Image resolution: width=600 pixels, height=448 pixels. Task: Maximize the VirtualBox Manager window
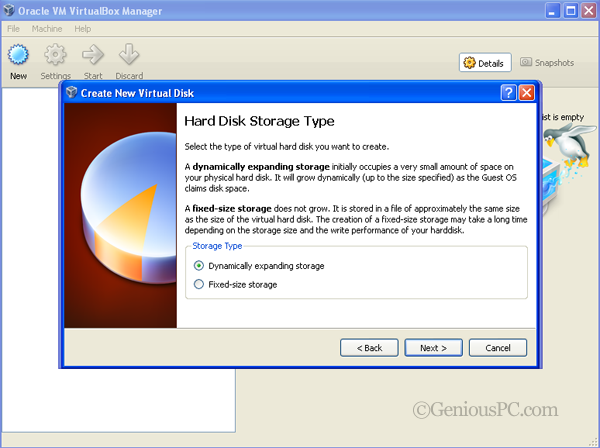click(x=571, y=10)
